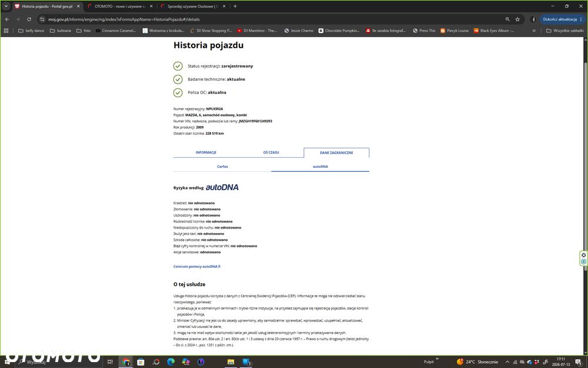588x368 pixels.
Task: Bookmark this page with the star icon
Action: (517, 19)
